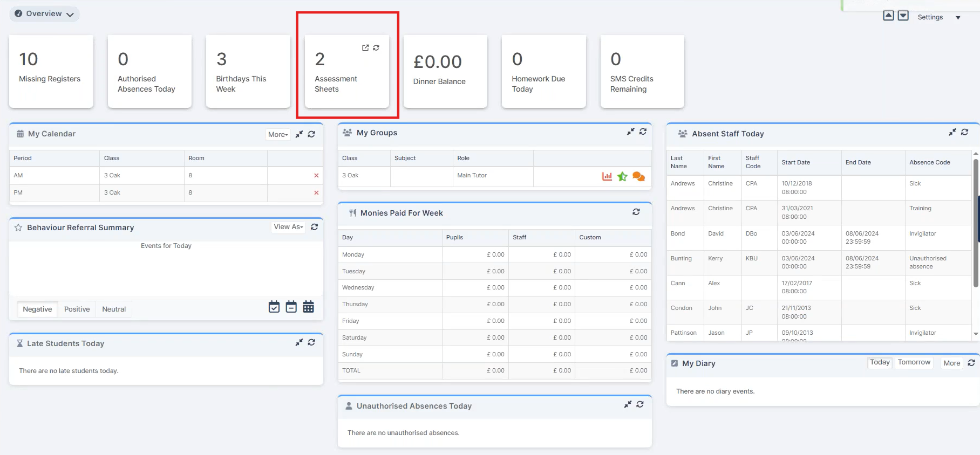The image size is (980, 455).
Task: Open Assessment Sheets in new window icon
Action: [365, 48]
